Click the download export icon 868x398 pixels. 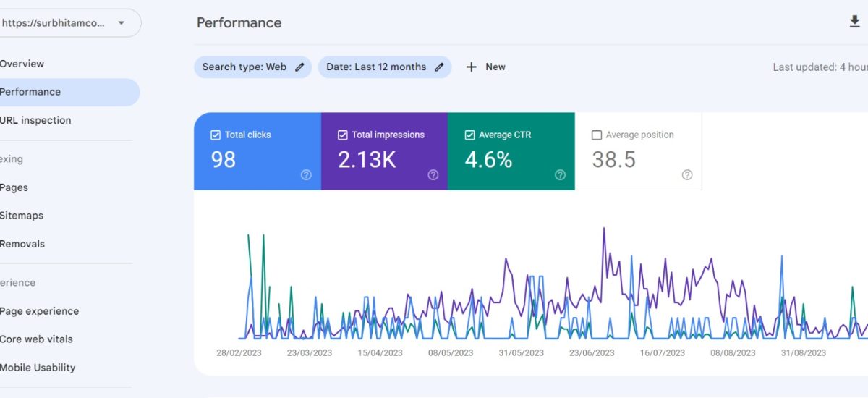pyautogui.click(x=854, y=22)
